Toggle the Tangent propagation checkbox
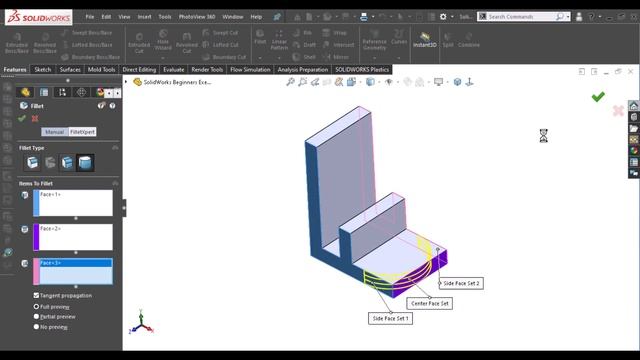 pyautogui.click(x=36, y=295)
